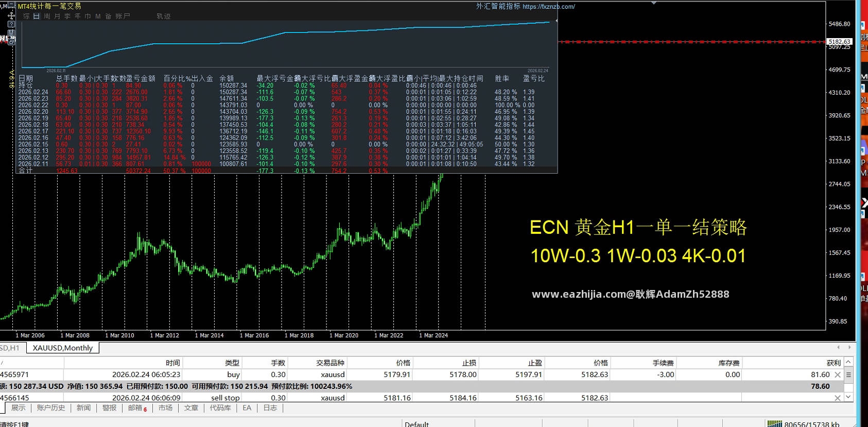Sort trades by 时间 column header
The image size is (868, 427).
(x=124, y=363)
